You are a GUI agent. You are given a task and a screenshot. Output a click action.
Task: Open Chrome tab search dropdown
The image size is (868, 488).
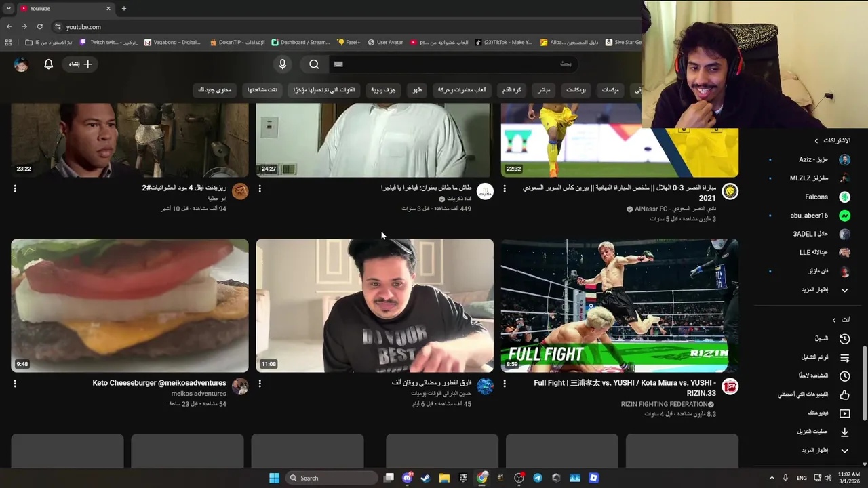(x=8, y=8)
